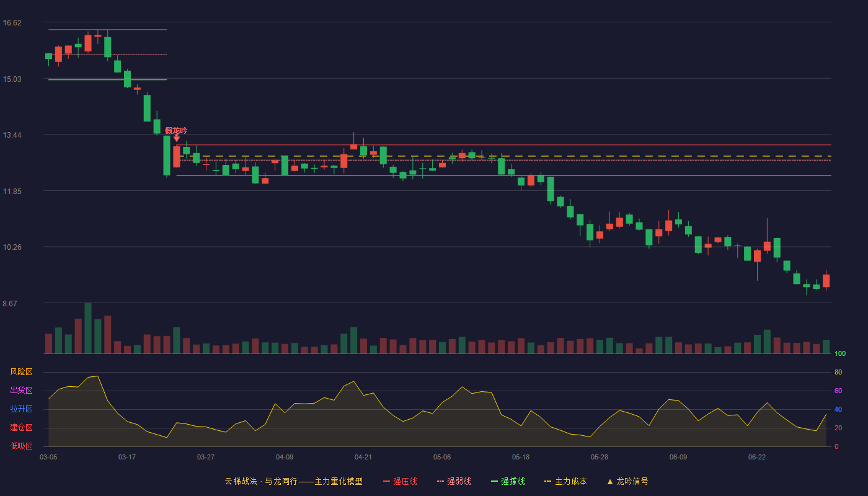Click the 03-17 date label
868x496 pixels.
pyautogui.click(x=127, y=457)
